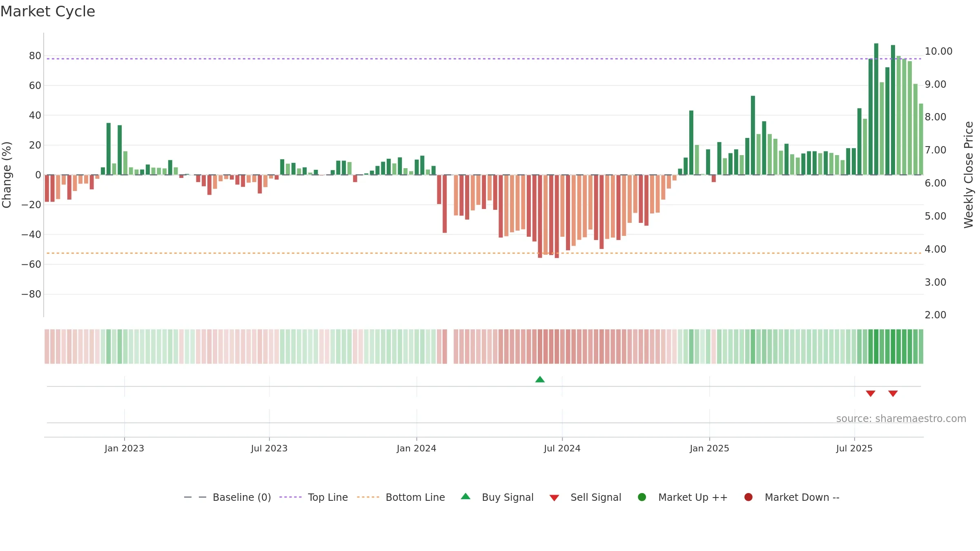Toggle Market Down -- legend entry
980x551 pixels.
[792, 497]
